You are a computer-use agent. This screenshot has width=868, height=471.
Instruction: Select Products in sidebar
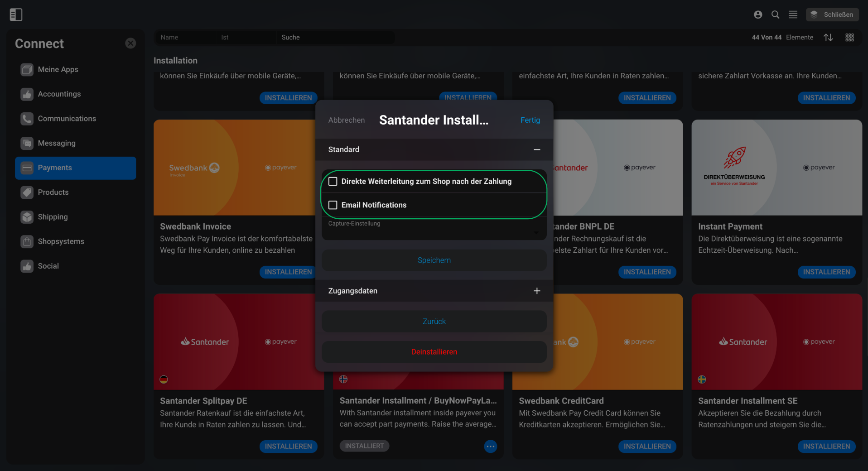coord(75,192)
